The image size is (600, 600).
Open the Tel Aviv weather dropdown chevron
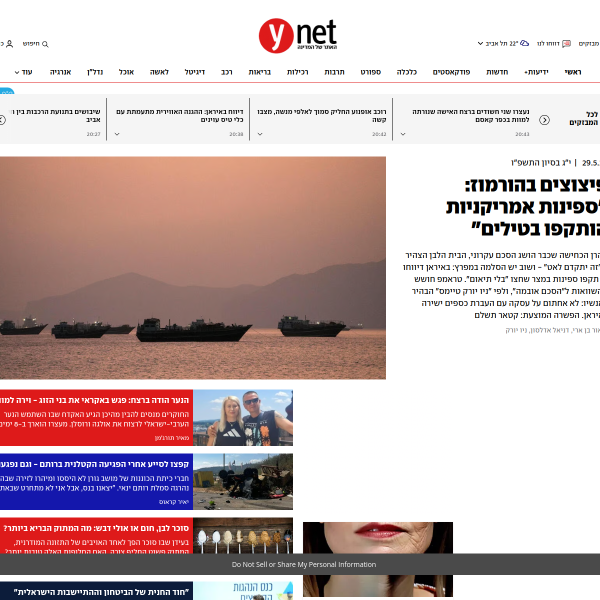[480, 44]
